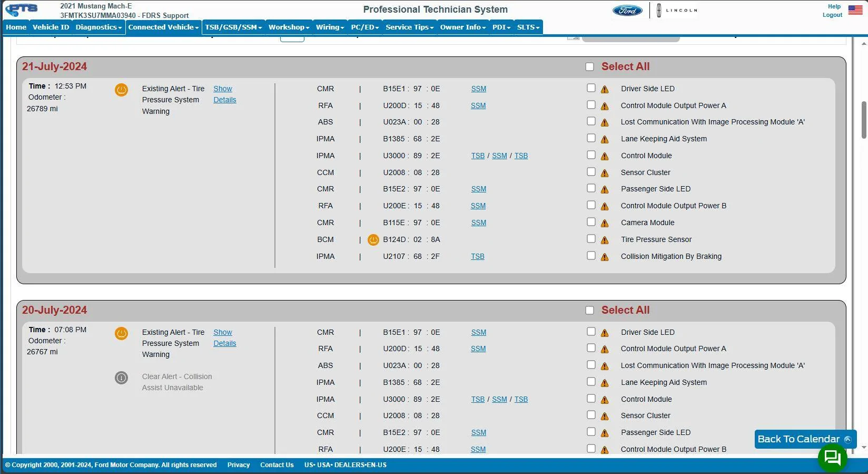This screenshot has height=474, width=868.
Task: Click warning triangle for Tire Pressure Sensor
Action: [605, 240]
